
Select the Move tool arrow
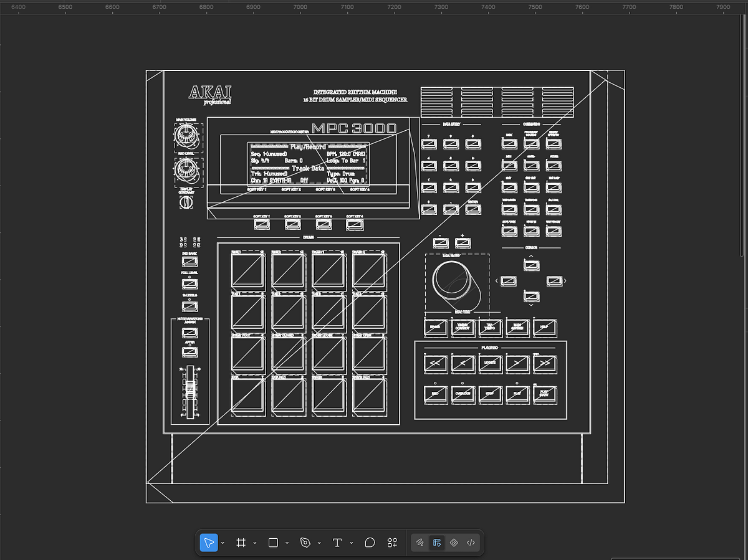[x=209, y=543]
